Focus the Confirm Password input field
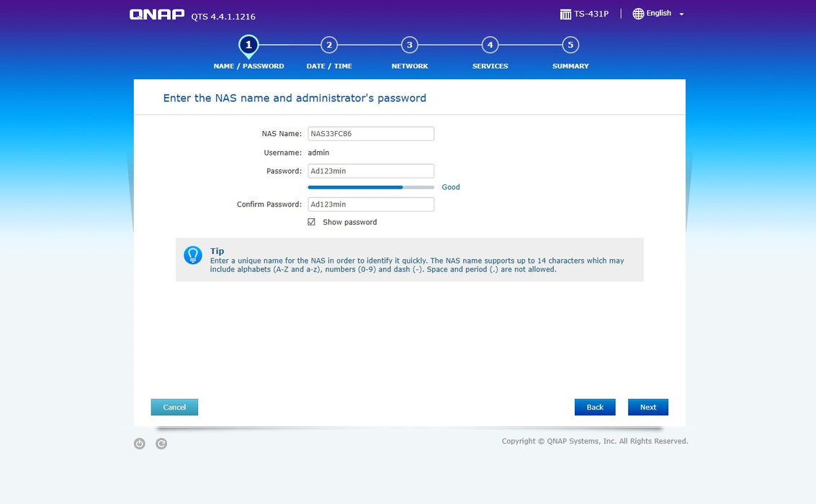 point(371,204)
